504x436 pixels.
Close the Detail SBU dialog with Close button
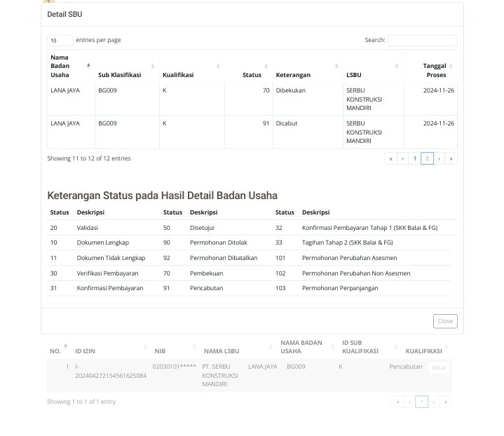coord(445,321)
